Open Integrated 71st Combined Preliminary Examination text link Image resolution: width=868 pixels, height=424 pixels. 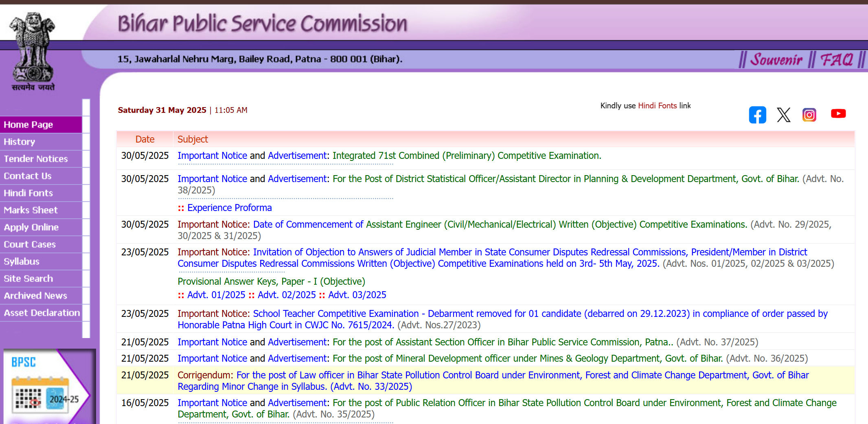[467, 156]
